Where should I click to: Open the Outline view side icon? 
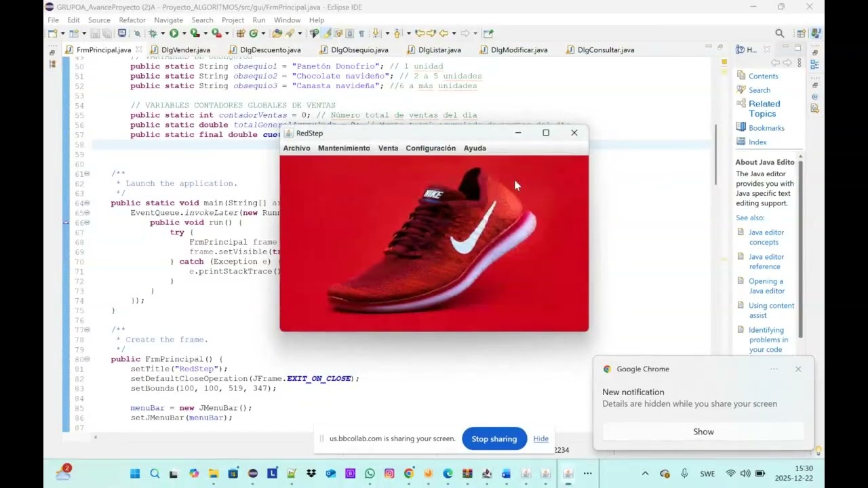coord(815,64)
